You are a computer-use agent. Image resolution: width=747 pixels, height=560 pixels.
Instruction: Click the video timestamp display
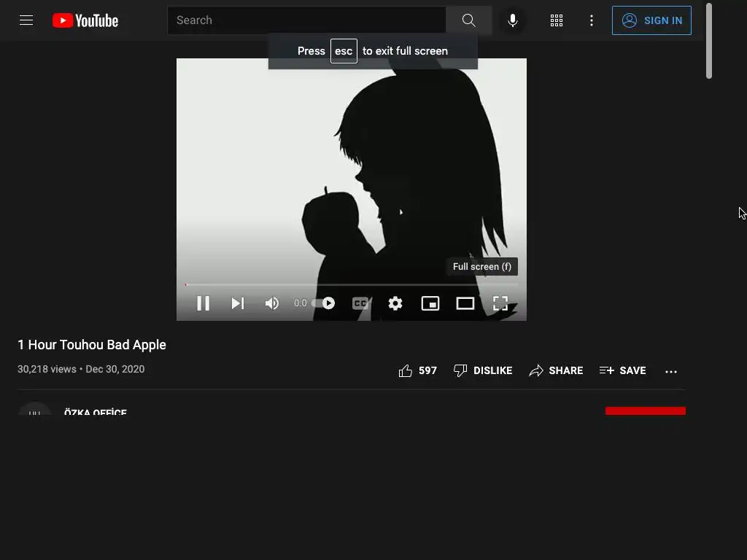pos(301,303)
